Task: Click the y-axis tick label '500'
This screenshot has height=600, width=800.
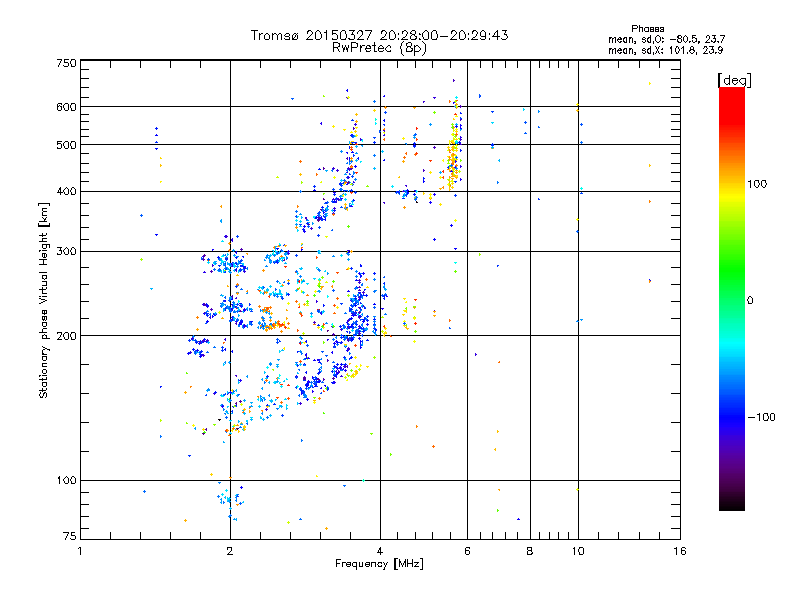Action: 66,145
